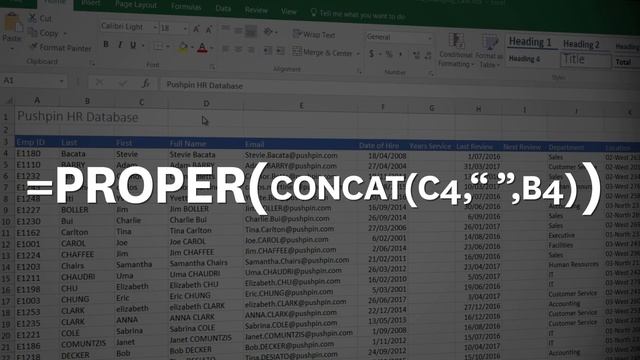Center text horizontally in the cell
The image size is (640, 360).
tap(238, 49)
